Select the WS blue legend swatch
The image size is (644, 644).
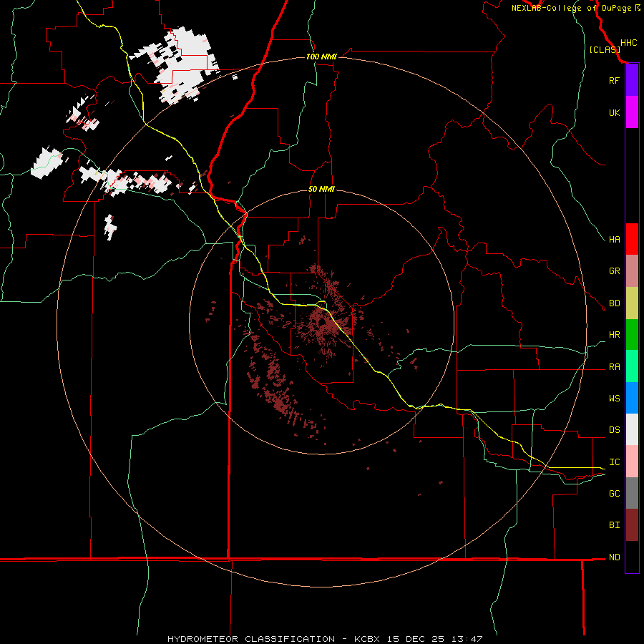click(632, 398)
